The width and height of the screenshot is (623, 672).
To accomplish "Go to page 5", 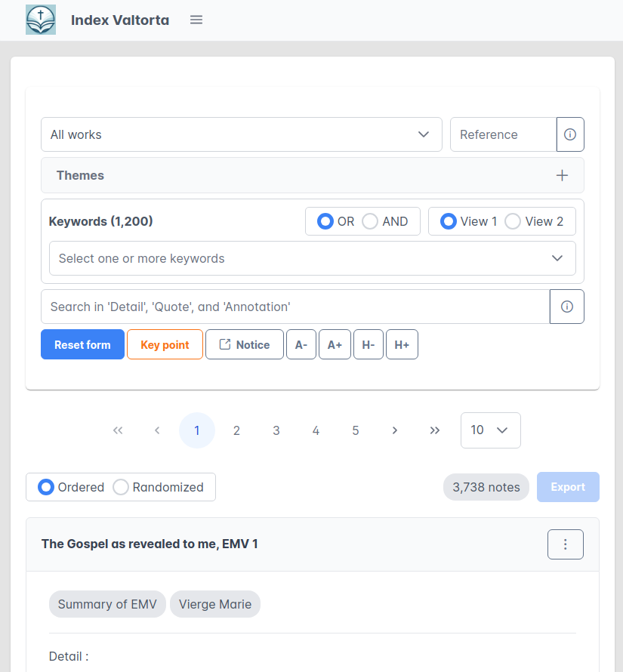I will coord(356,430).
